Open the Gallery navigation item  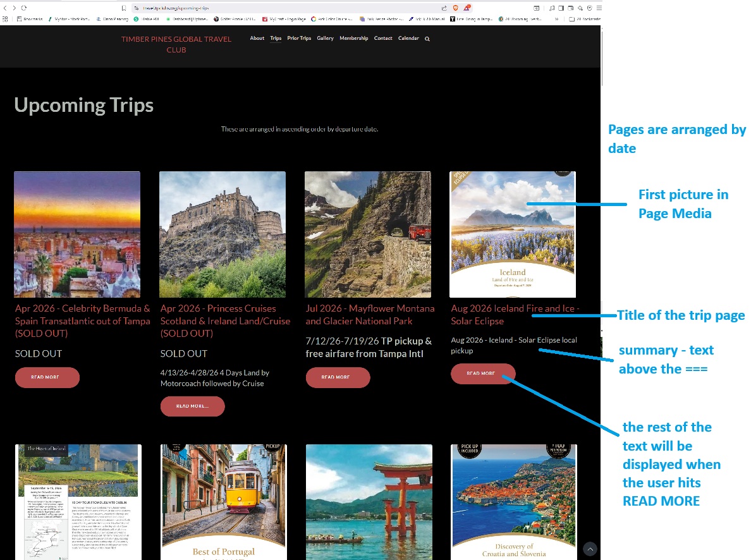[x=325, y=39]
